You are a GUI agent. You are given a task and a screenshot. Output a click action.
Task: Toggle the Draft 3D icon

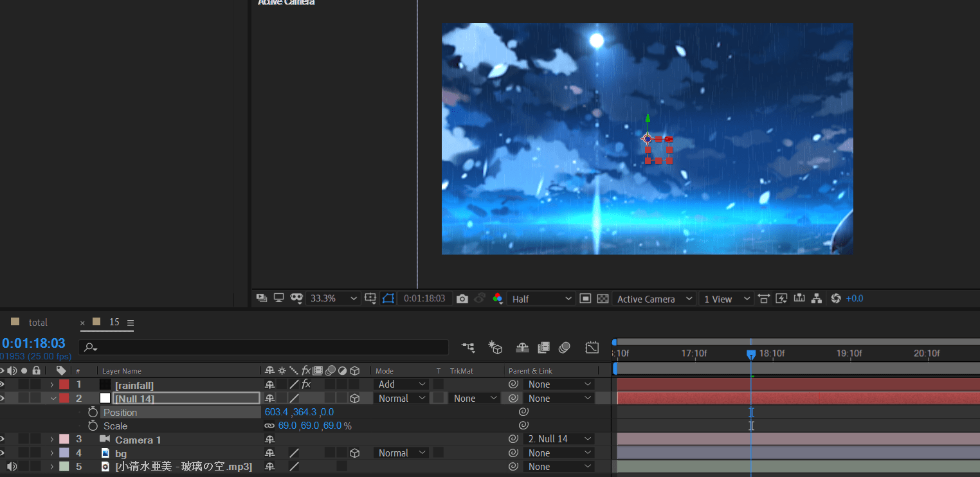pos(495,347)
